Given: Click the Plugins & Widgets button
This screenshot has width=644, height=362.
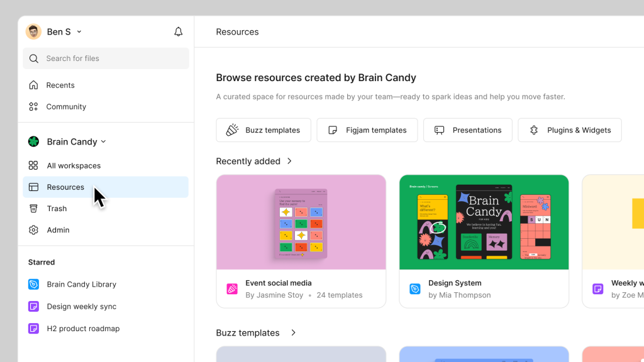Looking at the screenshot, I should click(x=570, y=130).
